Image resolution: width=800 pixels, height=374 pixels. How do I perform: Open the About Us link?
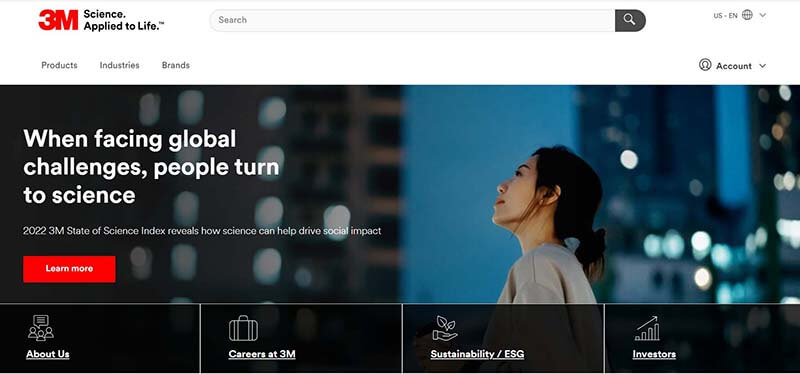click(x=48, y=354)
